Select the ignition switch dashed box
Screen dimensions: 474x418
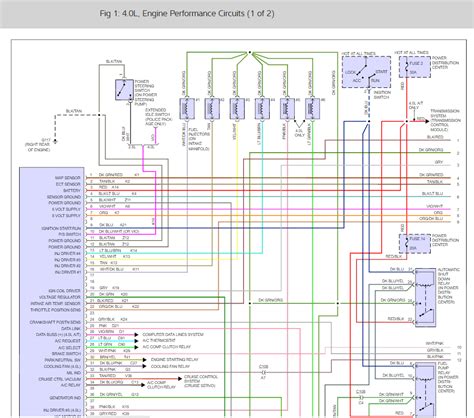click(x=366, y=72)
